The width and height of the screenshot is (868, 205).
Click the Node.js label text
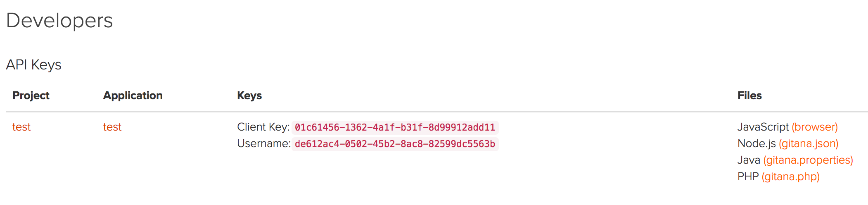point(757,143)
